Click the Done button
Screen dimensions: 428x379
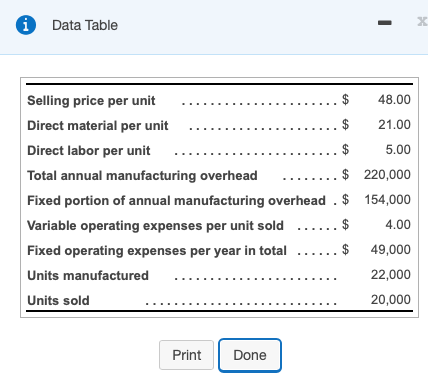(250, 355)
